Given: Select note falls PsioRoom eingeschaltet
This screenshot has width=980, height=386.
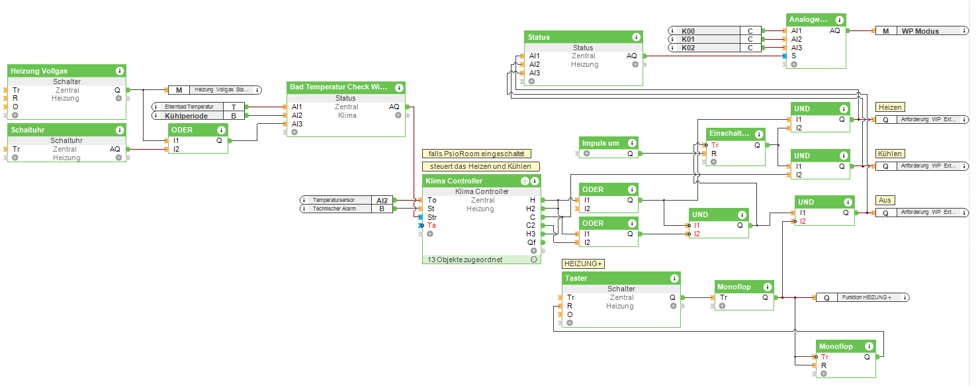Looking at the screenshot, I should click(x=476, y=154).
